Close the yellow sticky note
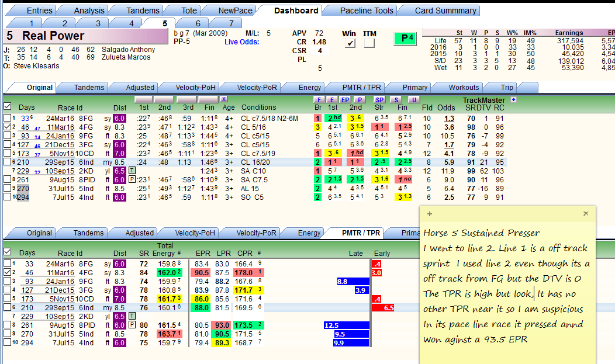The image size is (615, 364). (x=586, y=213)
